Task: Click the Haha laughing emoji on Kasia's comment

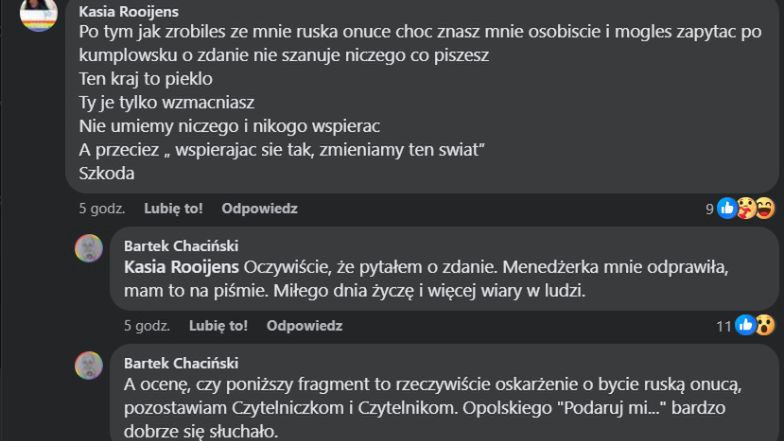Action: pyautogui.click(x=765, y=208)
